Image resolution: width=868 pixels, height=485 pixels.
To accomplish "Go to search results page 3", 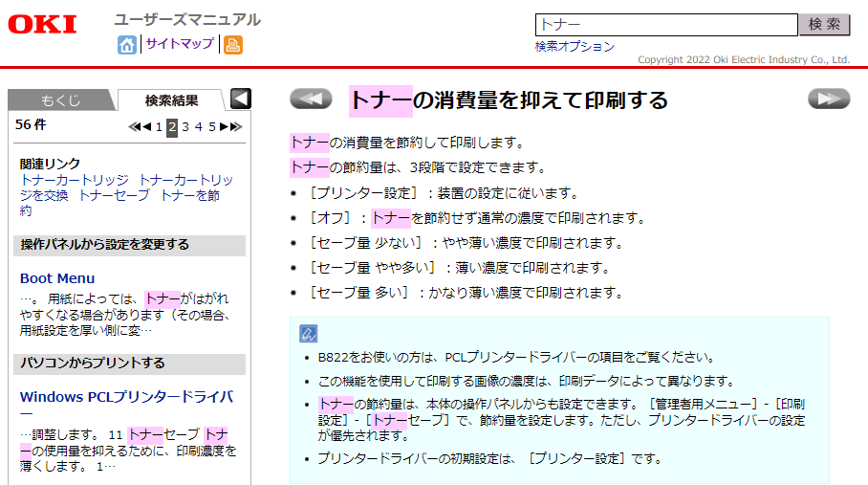I will tap(185, 126).
